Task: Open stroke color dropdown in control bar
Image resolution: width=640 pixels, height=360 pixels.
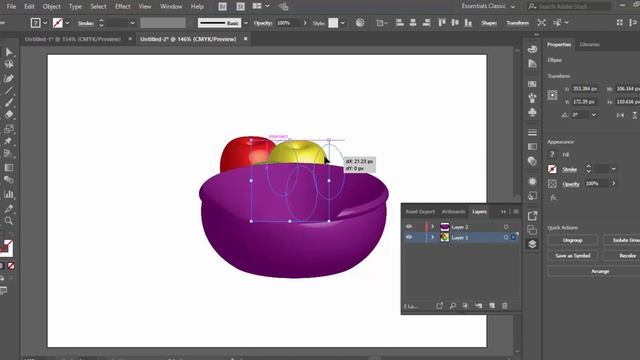Action: (67, 23)
